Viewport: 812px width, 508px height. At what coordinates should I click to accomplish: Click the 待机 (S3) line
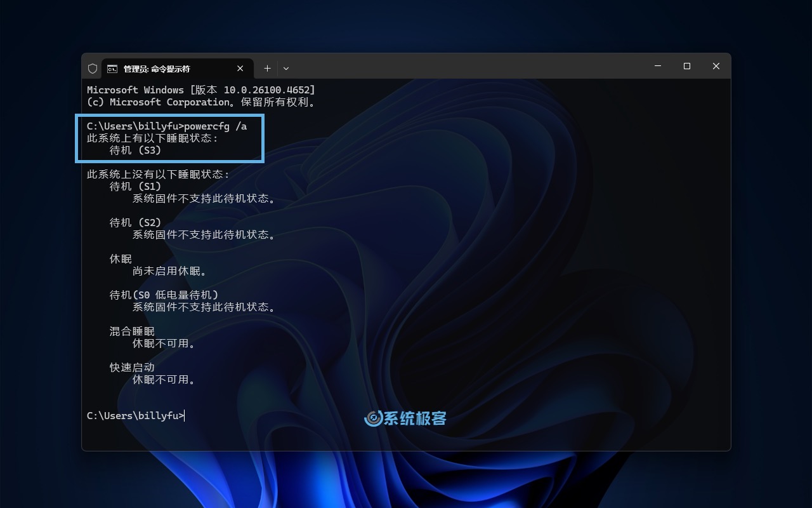click(x=136, y=150)
